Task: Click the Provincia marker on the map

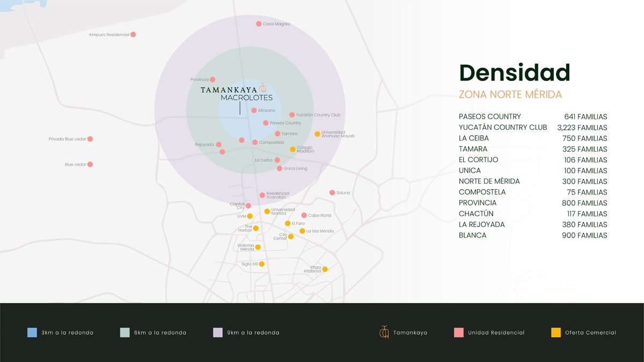Action: (x=213, y=79)
